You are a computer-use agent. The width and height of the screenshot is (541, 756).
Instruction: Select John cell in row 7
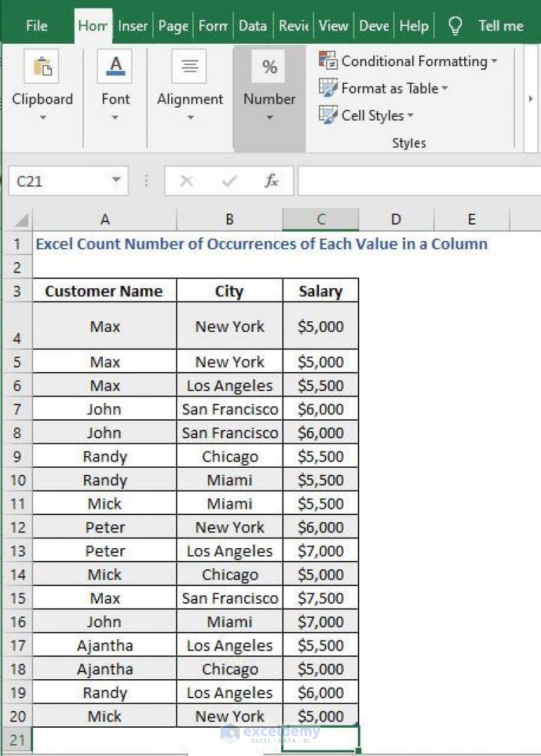tap(105, 409)
